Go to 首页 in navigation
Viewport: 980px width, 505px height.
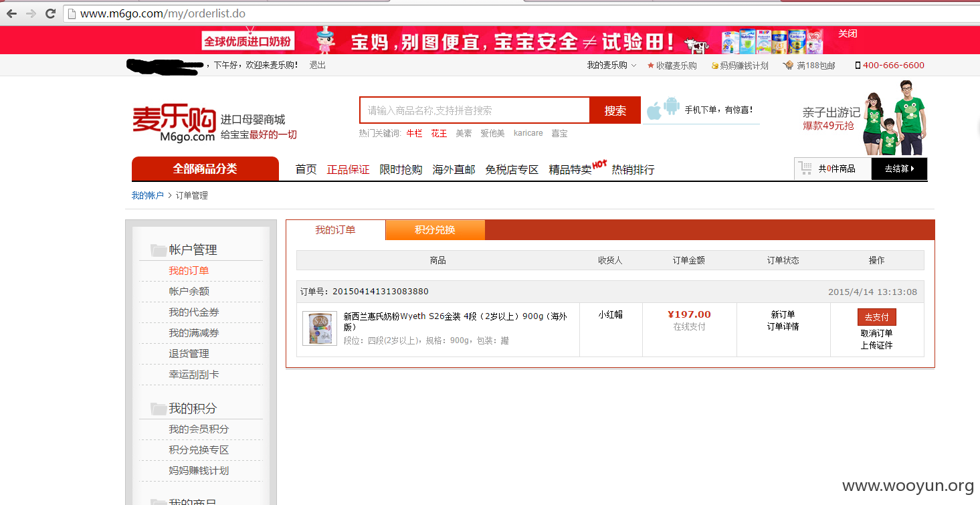click(x=306, y=170)
